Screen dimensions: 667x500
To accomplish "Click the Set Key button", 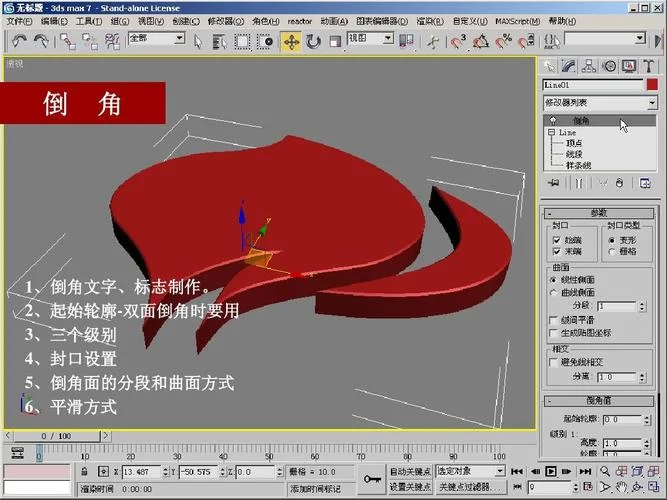I will click(x=410, y=486).
